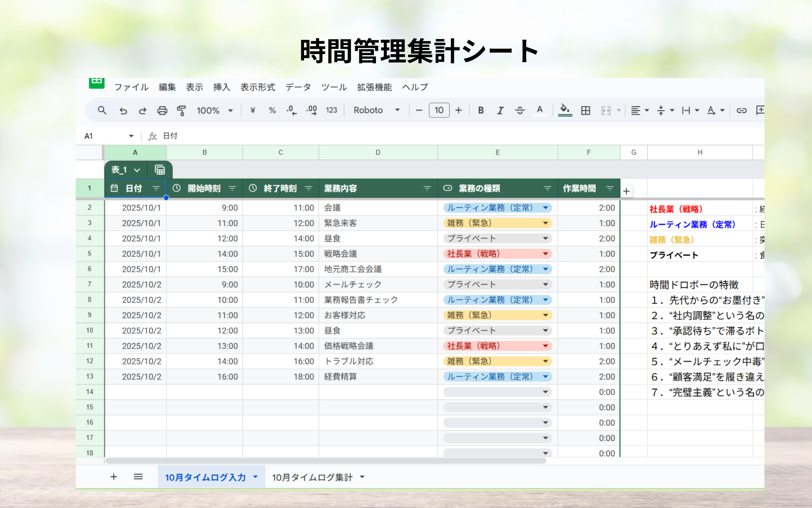Toggle filter on 業務内容 column header
Image resolution: width=812 pixels, height=508 pixels.
[427, 189]
